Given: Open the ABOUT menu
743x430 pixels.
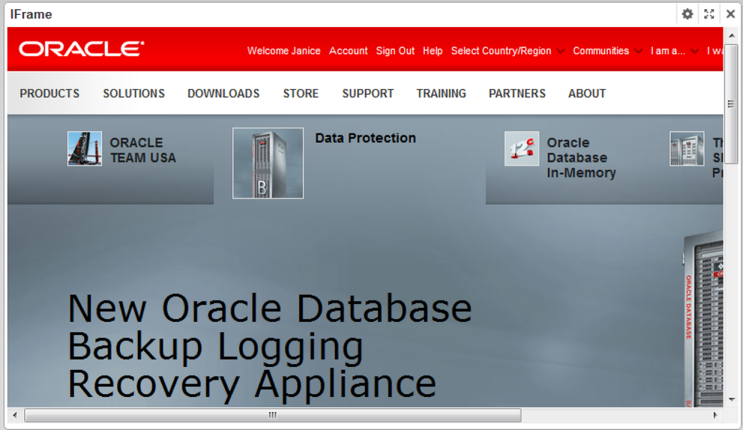Looking at the screenshot, I should pos(587,93).
